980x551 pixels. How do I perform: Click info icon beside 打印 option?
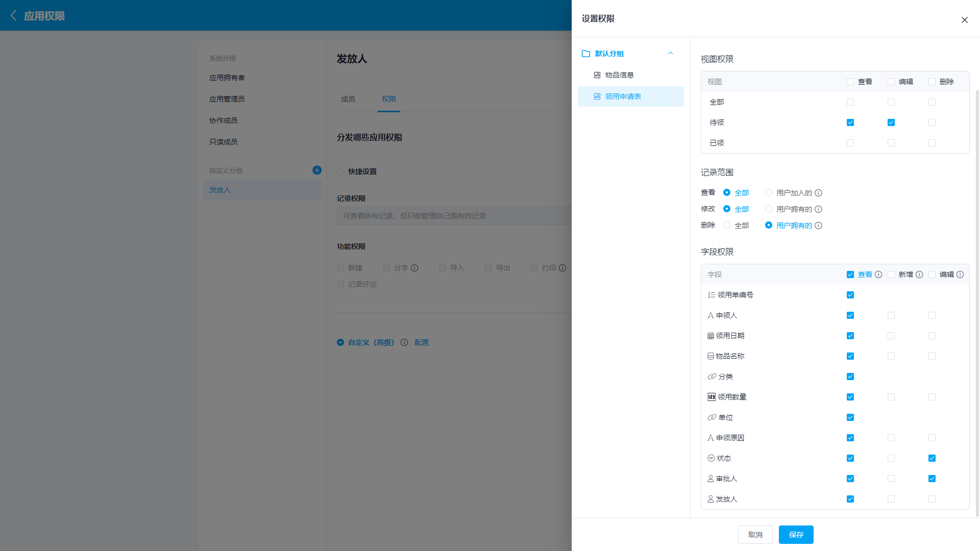click(562, 268)
